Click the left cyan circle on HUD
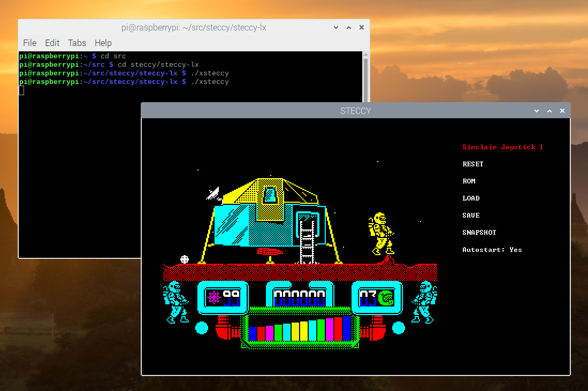The height and width of the screenshot is (391, 588). pos(202,328)
